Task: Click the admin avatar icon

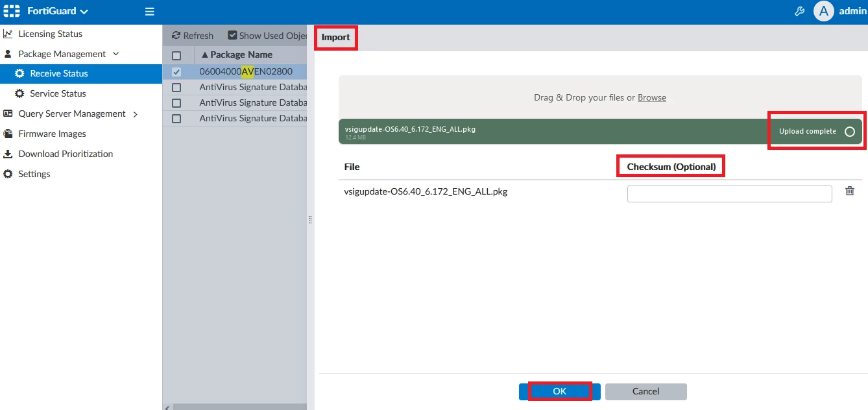Action: point(823,11)
